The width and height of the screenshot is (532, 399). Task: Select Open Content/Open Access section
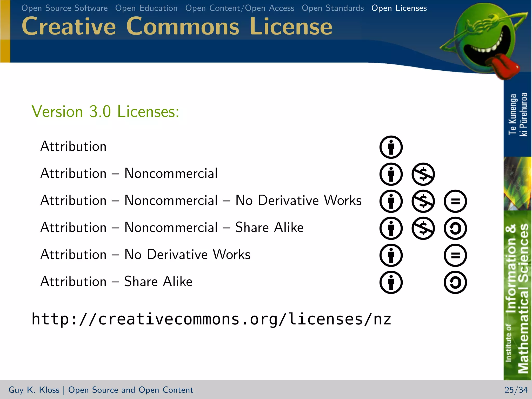point(240,8)
